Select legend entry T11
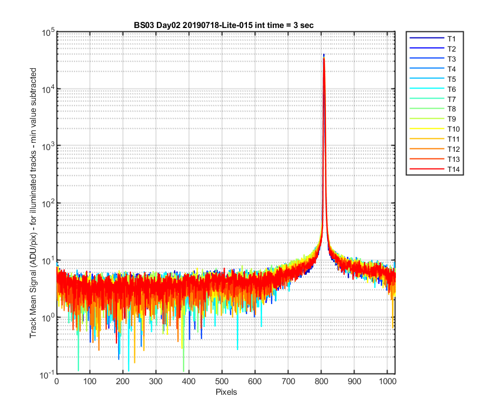This screenshot has height=420, width=504. [435, 139]
